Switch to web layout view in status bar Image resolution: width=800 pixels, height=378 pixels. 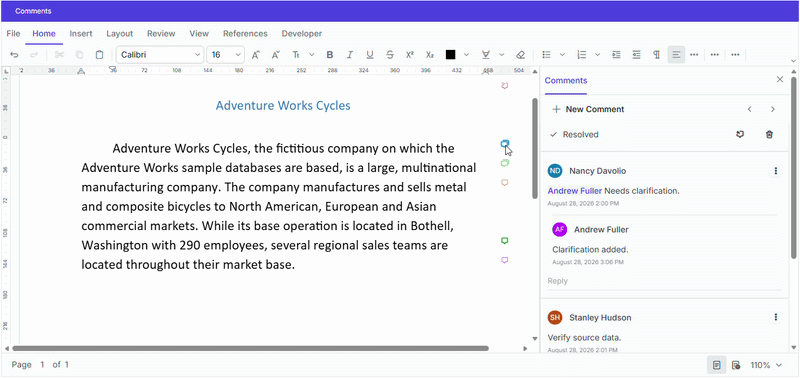(736, 365)
